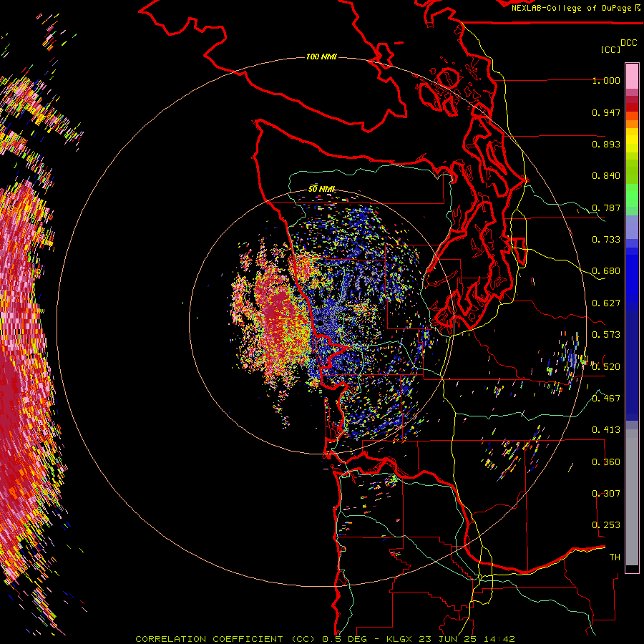This screenshot has height=644, width=644.
Task: Select the 0.573 scale value
Action: 606,335
